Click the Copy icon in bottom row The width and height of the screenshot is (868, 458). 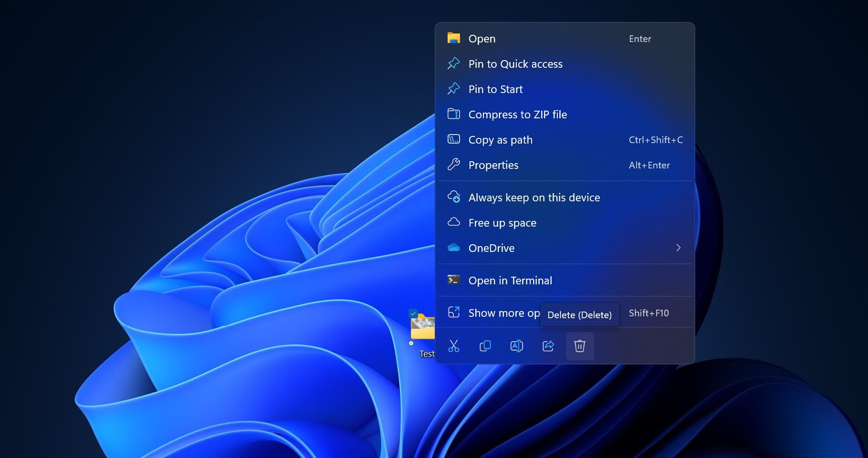coord(485,346)
